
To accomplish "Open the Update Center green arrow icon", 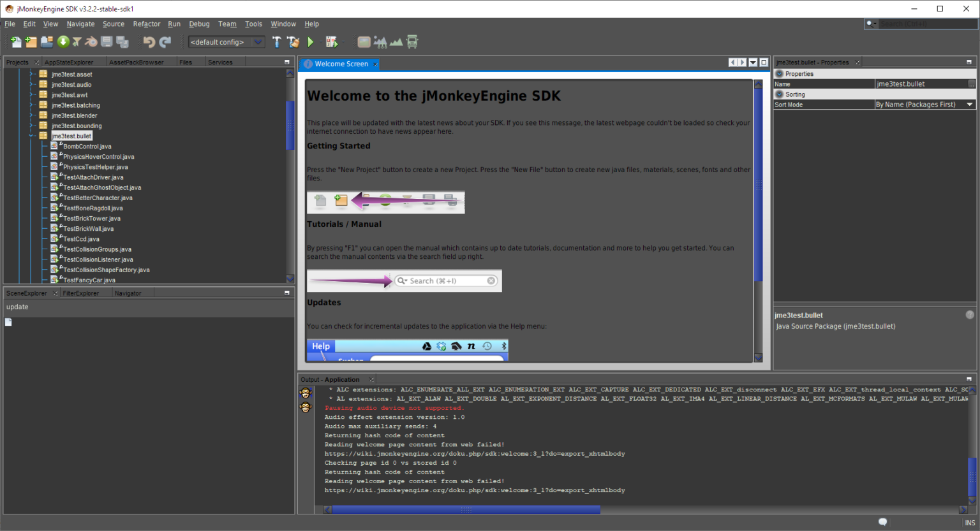I will (x=63, y=42).
